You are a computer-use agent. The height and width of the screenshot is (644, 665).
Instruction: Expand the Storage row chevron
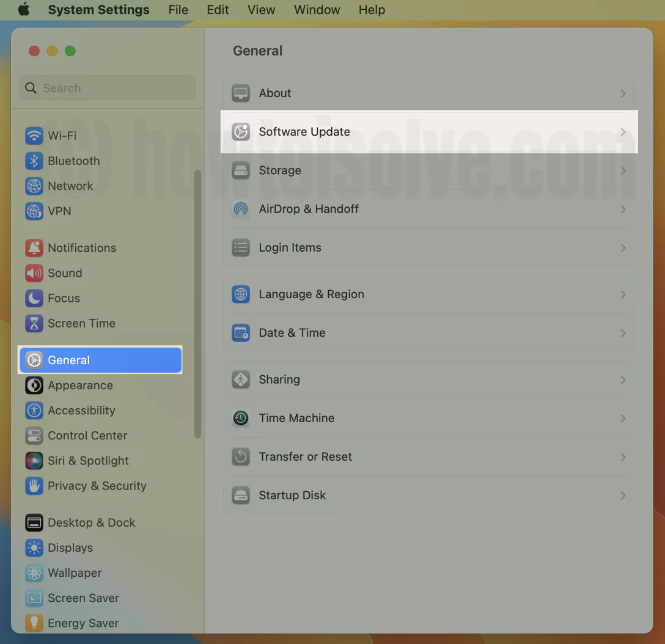click(623, 170)
